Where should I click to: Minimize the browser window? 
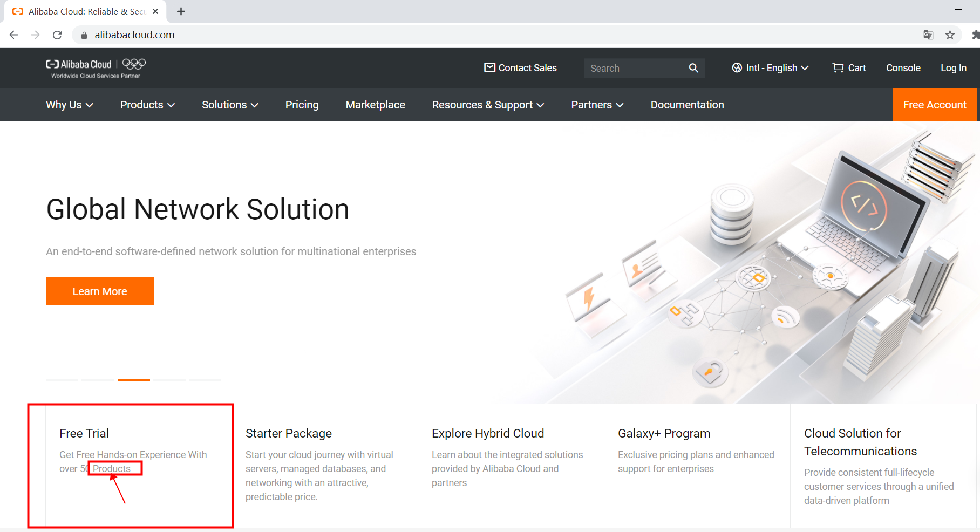(x=958, y=10)
